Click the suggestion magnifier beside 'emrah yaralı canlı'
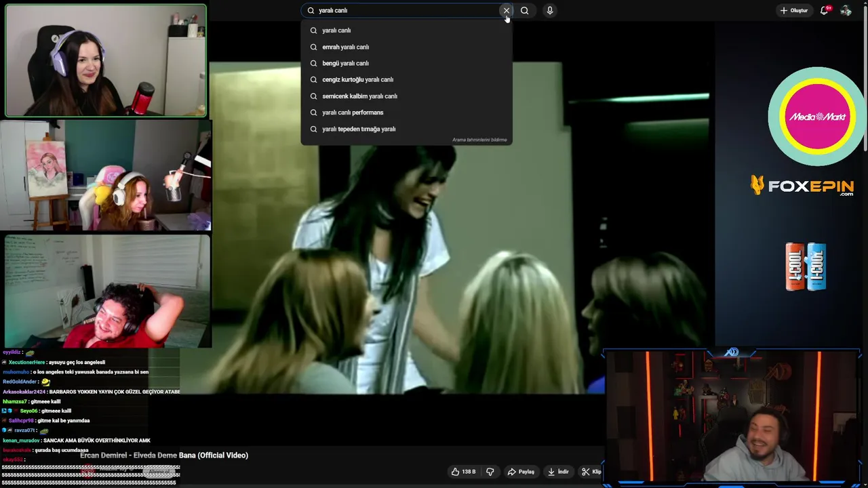This screenshot has width=868, height=488. pos(313,47)
